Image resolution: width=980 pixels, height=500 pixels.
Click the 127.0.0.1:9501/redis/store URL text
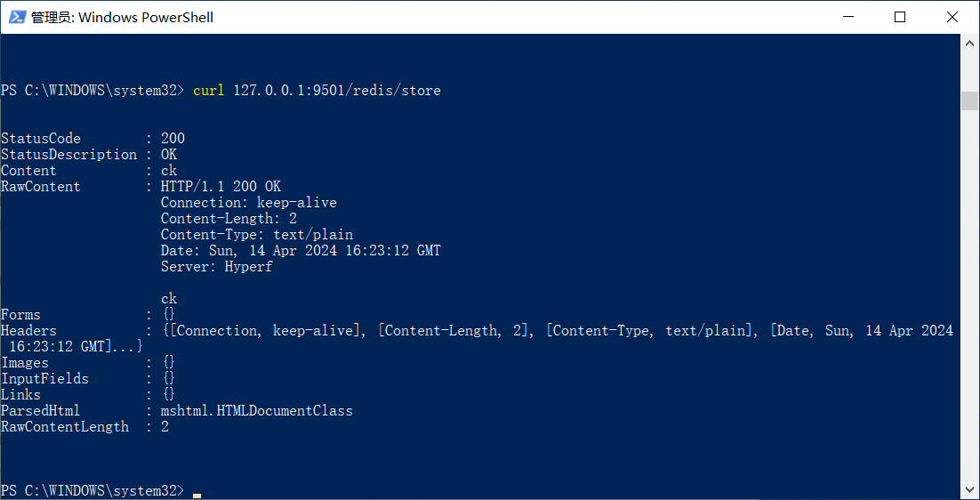[x=337, y=91]
